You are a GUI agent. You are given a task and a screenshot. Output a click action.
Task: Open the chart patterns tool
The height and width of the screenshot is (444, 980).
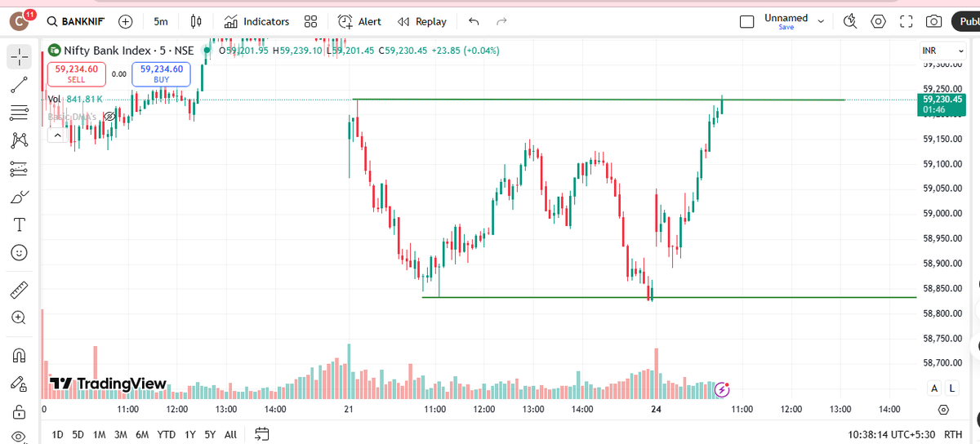(20, 140)
